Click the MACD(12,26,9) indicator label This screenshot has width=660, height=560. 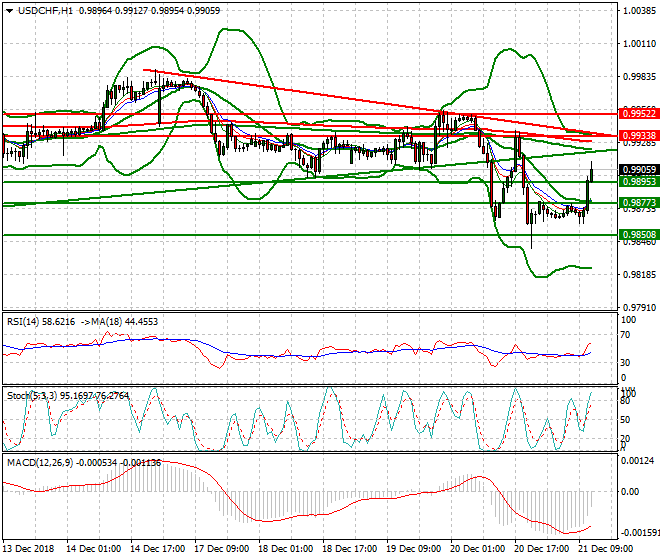coord(35,463)
